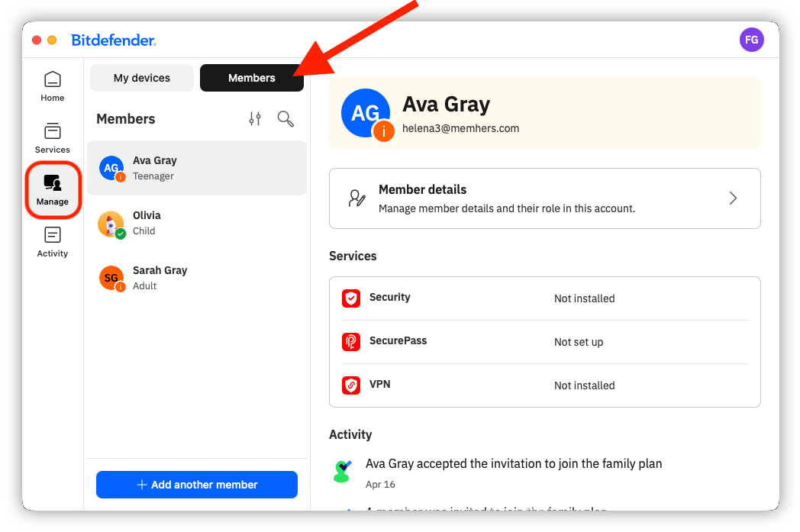Open the SecurePass Not set up row

(545, 342)
